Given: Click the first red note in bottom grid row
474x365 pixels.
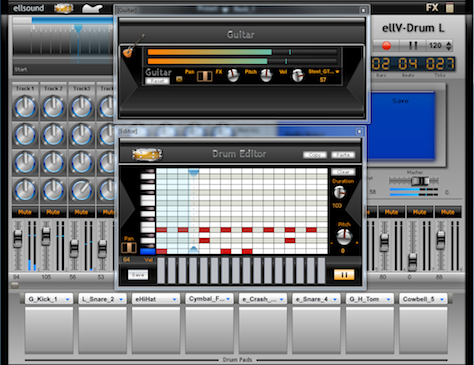Looking at the screenshot, I should point(162,251).
